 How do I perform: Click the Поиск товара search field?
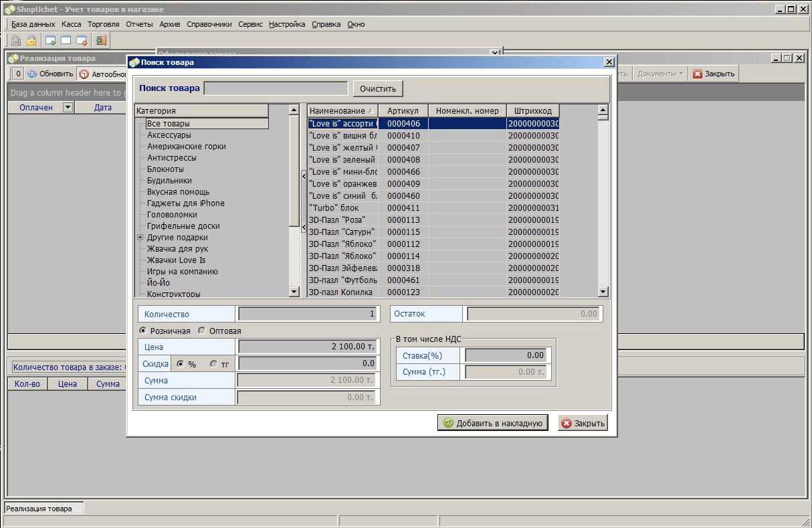click(276, 88)
